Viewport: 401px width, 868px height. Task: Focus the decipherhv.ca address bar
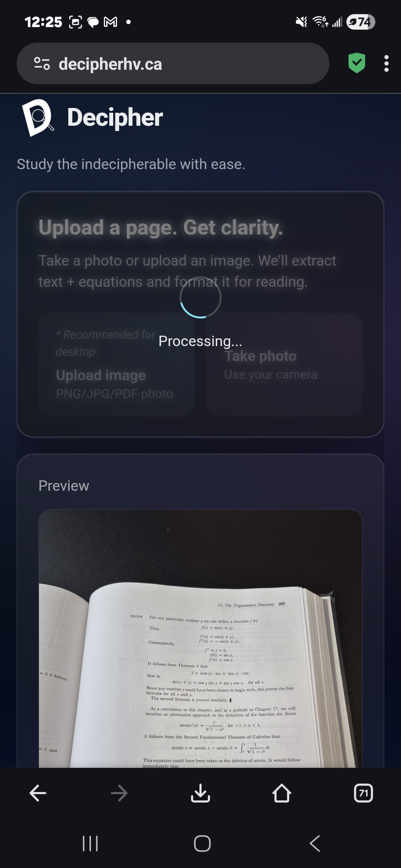click(x=173, y=63)
